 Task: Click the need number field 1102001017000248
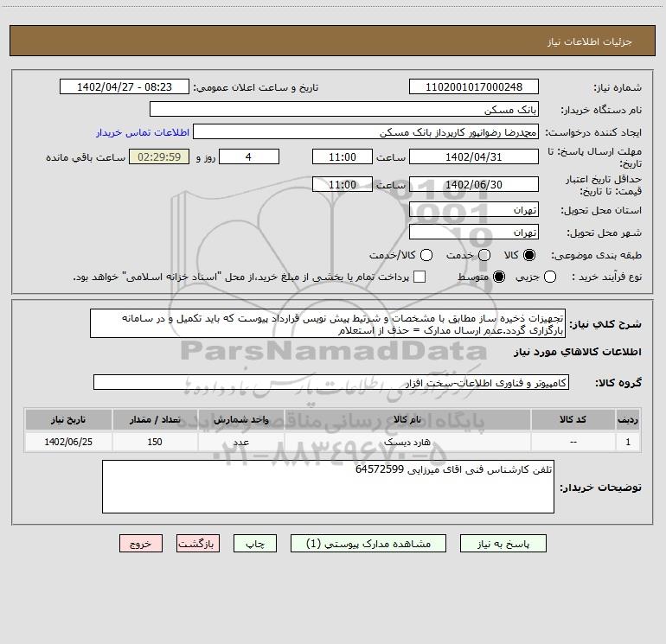click(474, 87)
